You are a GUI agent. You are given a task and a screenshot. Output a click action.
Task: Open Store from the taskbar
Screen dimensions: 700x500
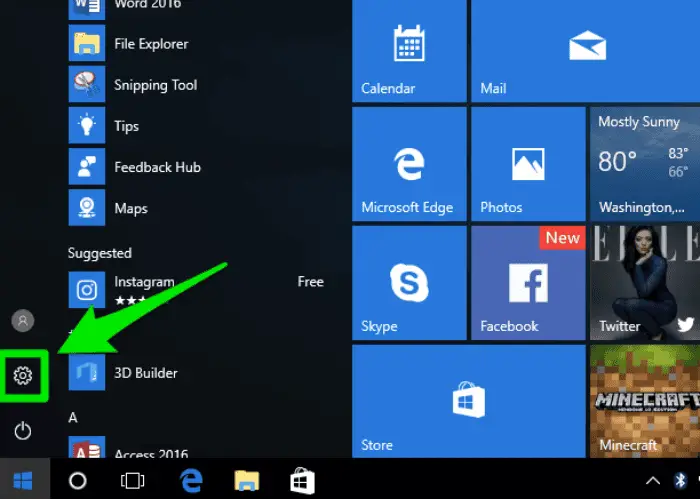click(303, 481)
